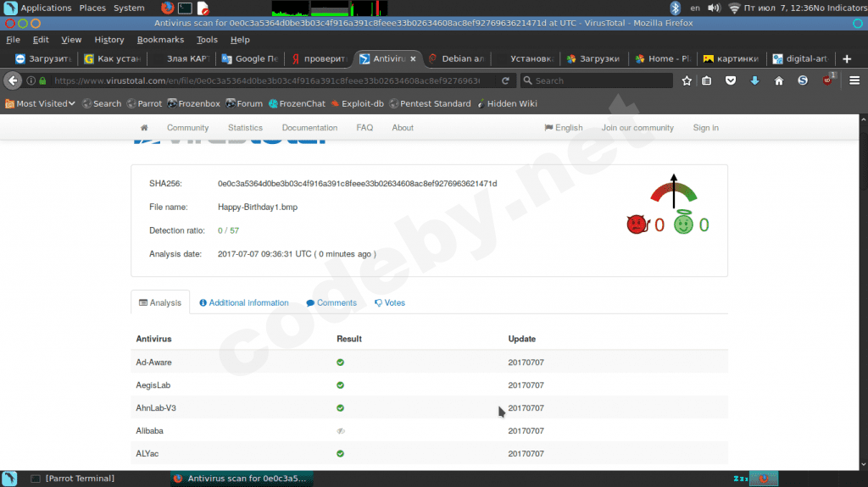
Task: Switch to Additional information tab
Action: pyautogui.click(x=243, y=302)
